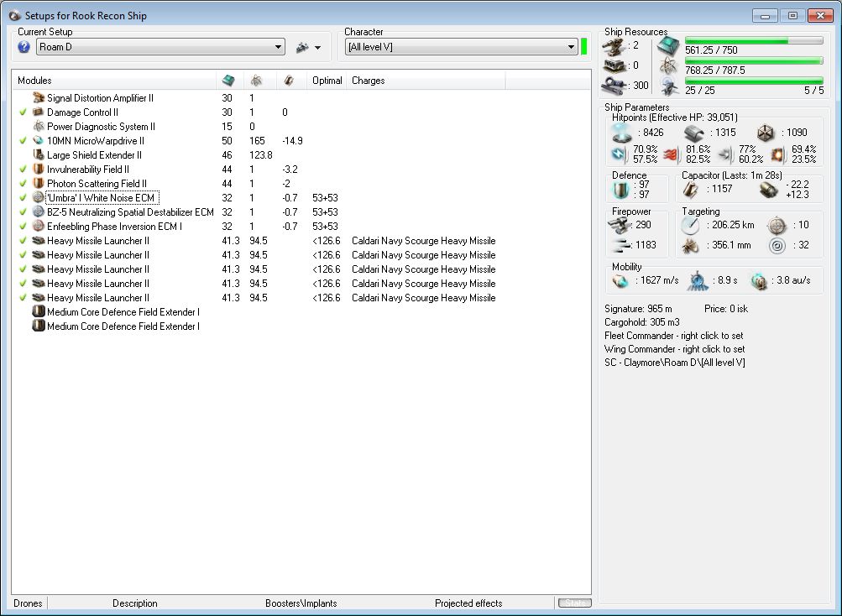Image resolution: width=842 pixels, height=616 pixels.
Task: Select the 'Umbra' I White Noise ECM row
Action: 301,197
